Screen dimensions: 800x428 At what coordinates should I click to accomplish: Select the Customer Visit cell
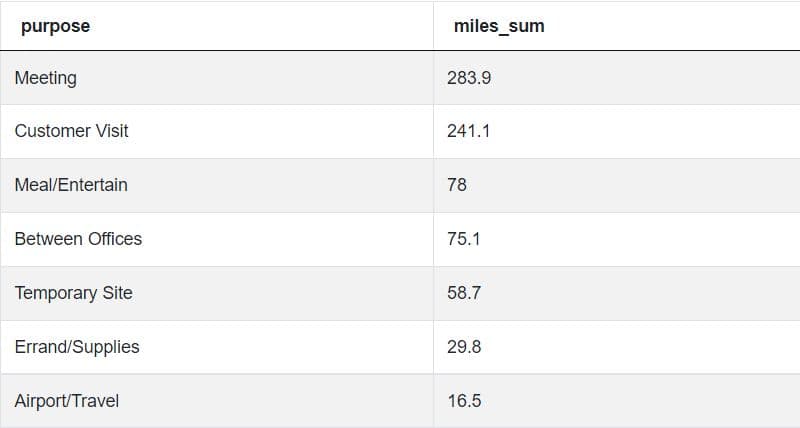click(x=71, y=131)
